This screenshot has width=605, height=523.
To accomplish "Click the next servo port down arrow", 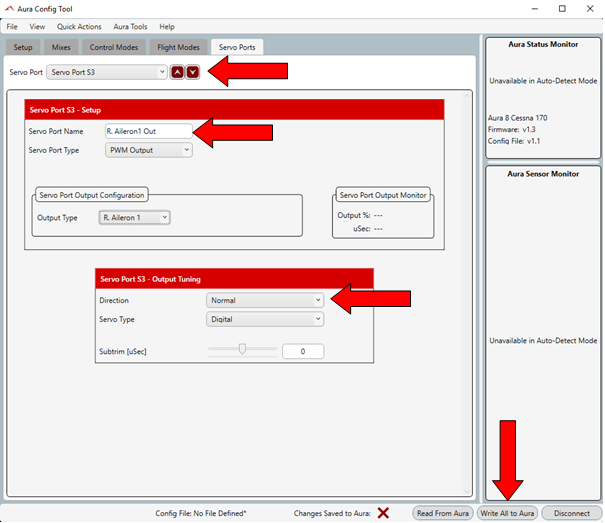I will pyautogui.click(x=193, y=72).
